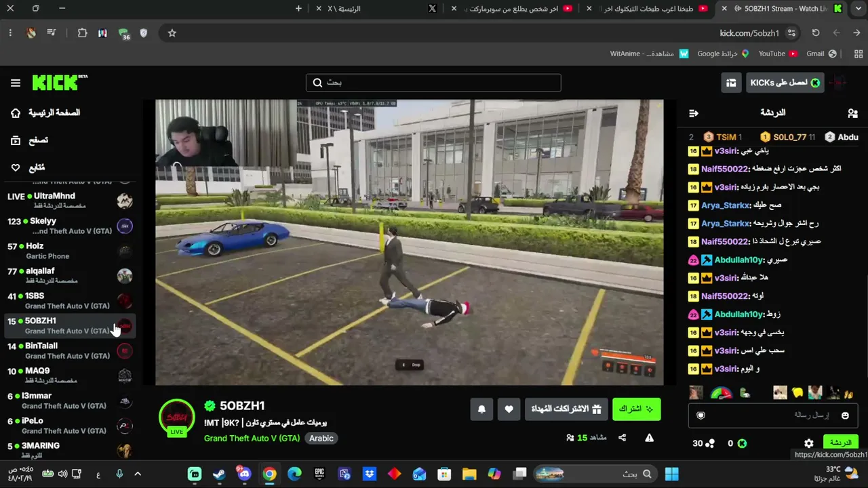Open the Google Maps خرائط bookmark
Viewport: 868px width, 488px height.
click(723, 54)
